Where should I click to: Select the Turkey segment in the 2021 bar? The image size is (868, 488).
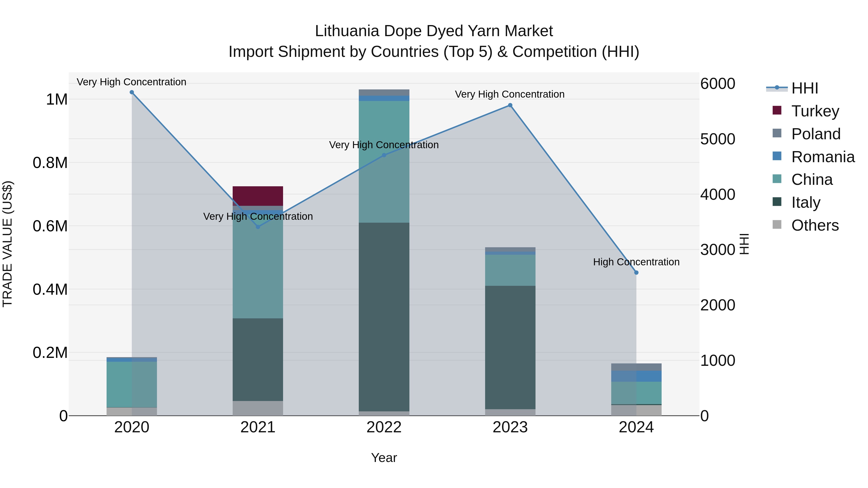tap(258, 196)
